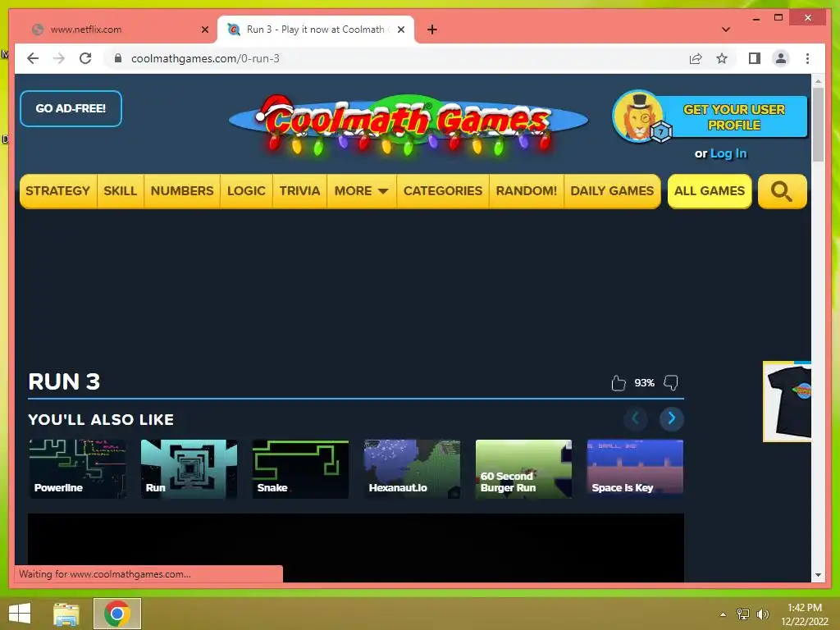Image resolution: width=840 pixels, height=630 pixels.
Task: Give Run 3 a thumbs down
Action: [671, 382]
